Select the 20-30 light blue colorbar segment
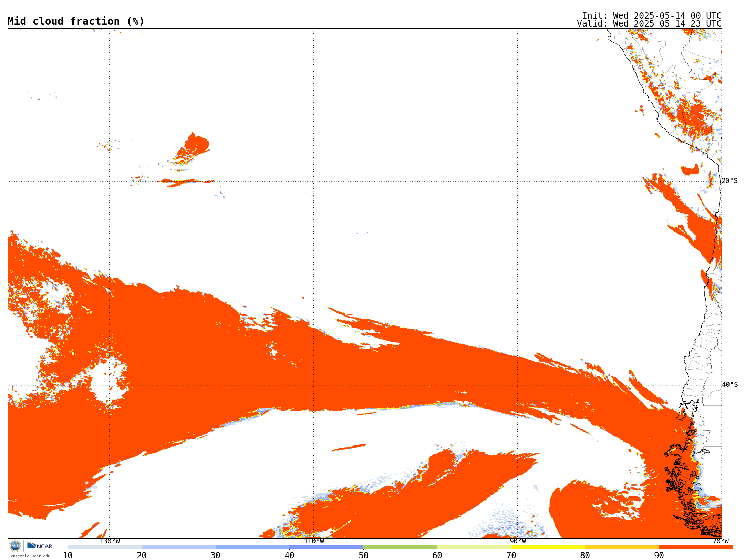Image resolution: width=744 pixels, height=560 pixels. [178, 547]
